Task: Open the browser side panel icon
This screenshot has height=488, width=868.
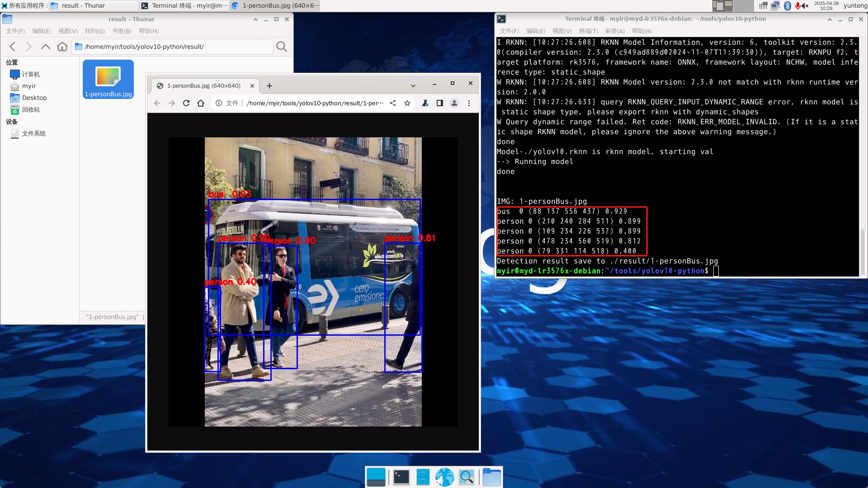Action: pyautogui.click(x=439, y=103)
